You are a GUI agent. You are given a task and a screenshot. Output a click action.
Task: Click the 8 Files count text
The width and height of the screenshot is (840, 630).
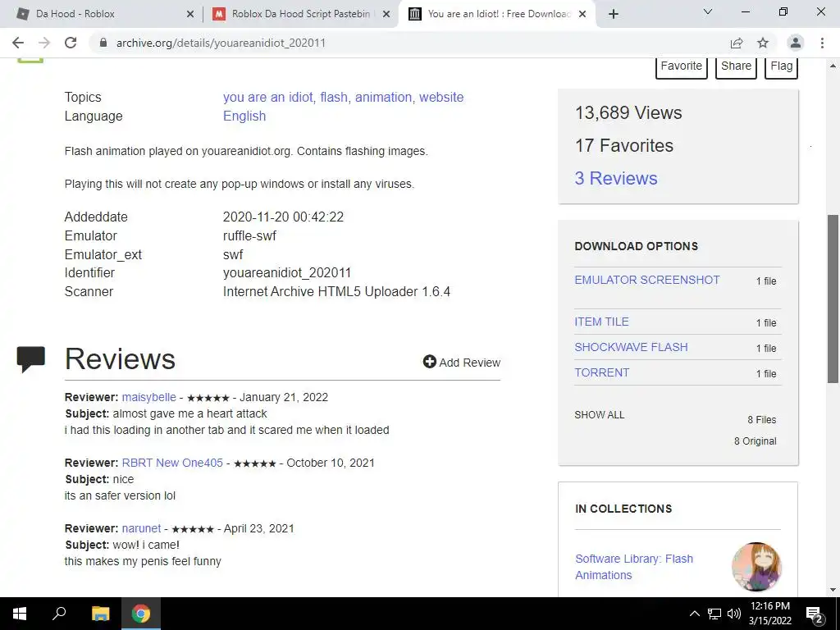[762, 419]
